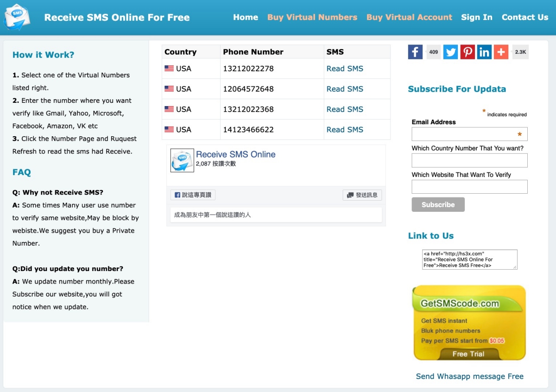
Task: Click the FAQ heading
Action: (x=21, y=172)
